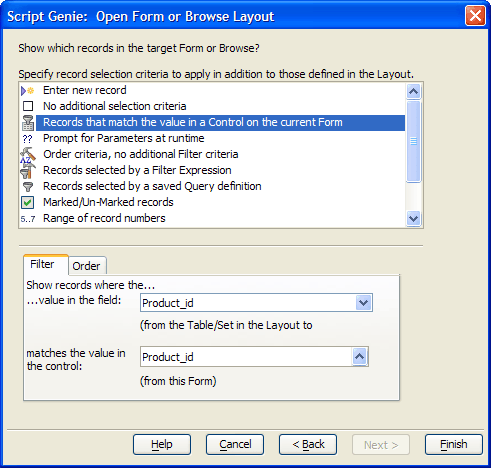The image size is (491, 468).
Task: Click the funnel icon for saved Query definition
Action: 28,187
